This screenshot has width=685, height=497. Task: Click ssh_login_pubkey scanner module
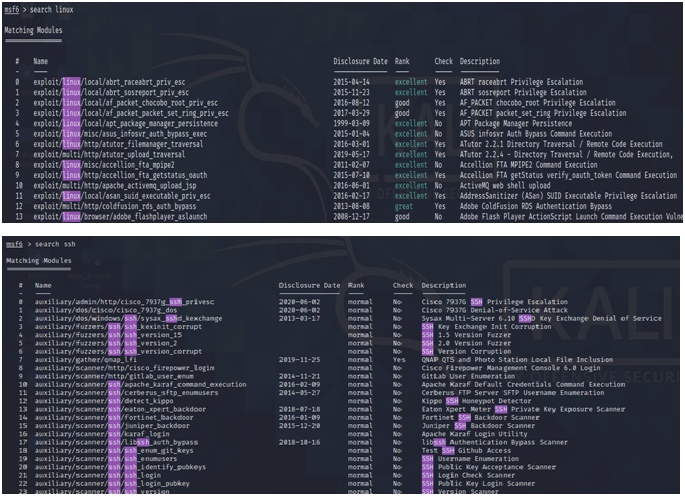coord(112,484)
